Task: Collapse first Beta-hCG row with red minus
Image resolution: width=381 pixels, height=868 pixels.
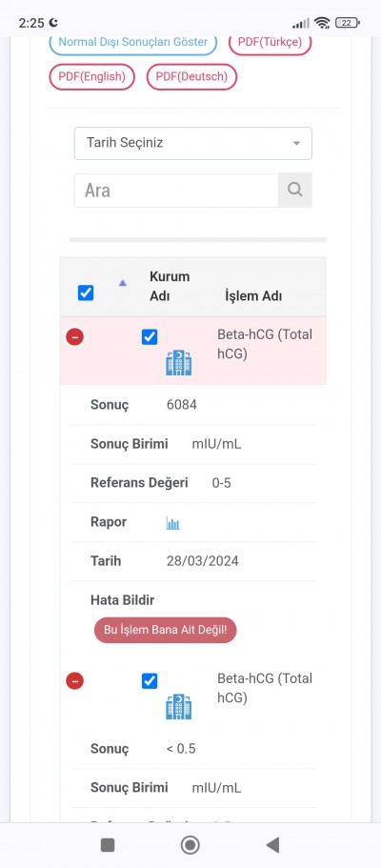Action: pyautogui.click(x=74, y=336)
